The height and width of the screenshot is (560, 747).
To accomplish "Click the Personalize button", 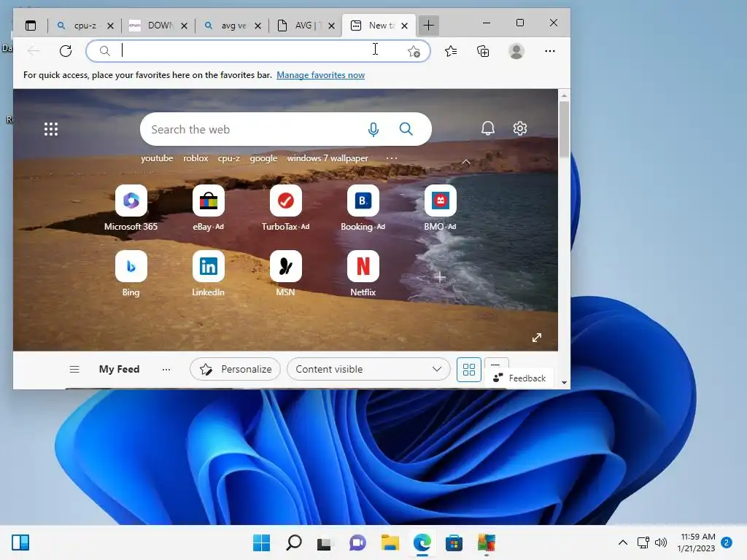I will click(236, 369).
